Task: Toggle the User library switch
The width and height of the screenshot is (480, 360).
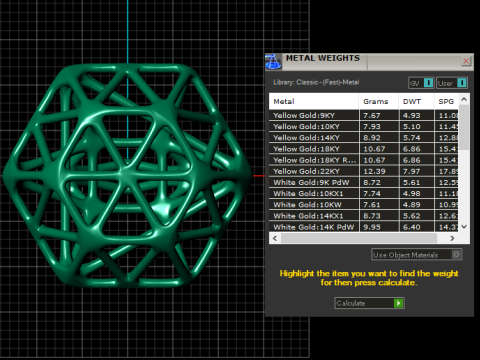Action: (x=452, y=83)
